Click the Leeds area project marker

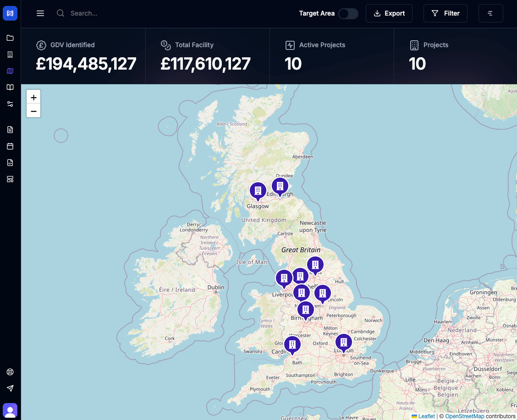tap(315, 266)
